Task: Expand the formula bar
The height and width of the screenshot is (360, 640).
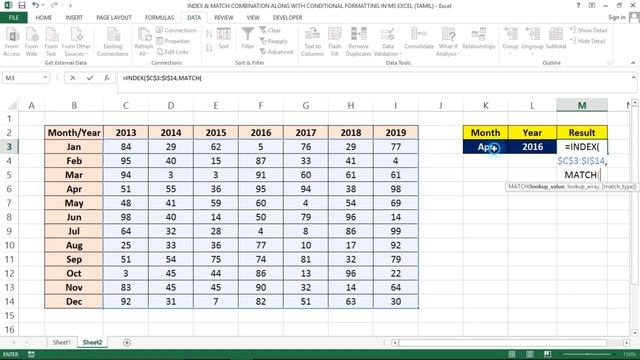Action: point(633,77)
